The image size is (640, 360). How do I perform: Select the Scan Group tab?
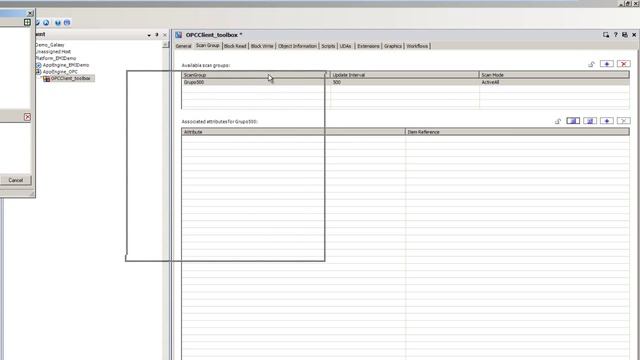click(207, 45)
